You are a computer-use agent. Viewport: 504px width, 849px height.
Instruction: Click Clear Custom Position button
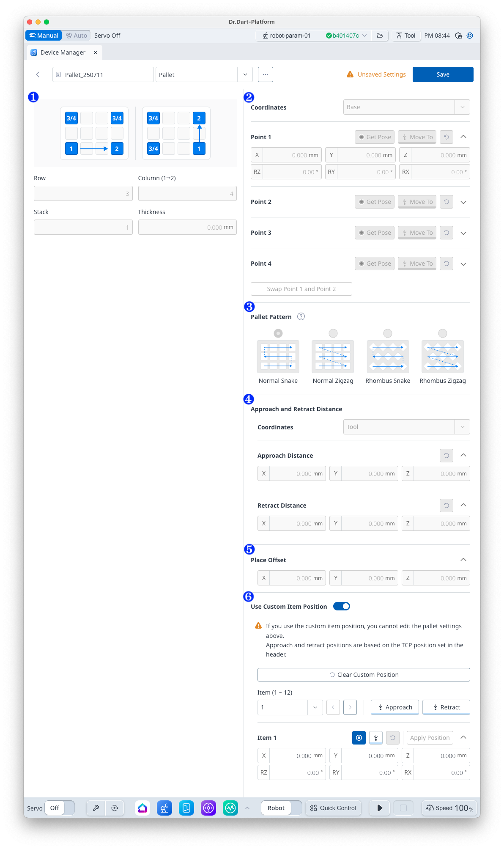[x=364, y=675]
